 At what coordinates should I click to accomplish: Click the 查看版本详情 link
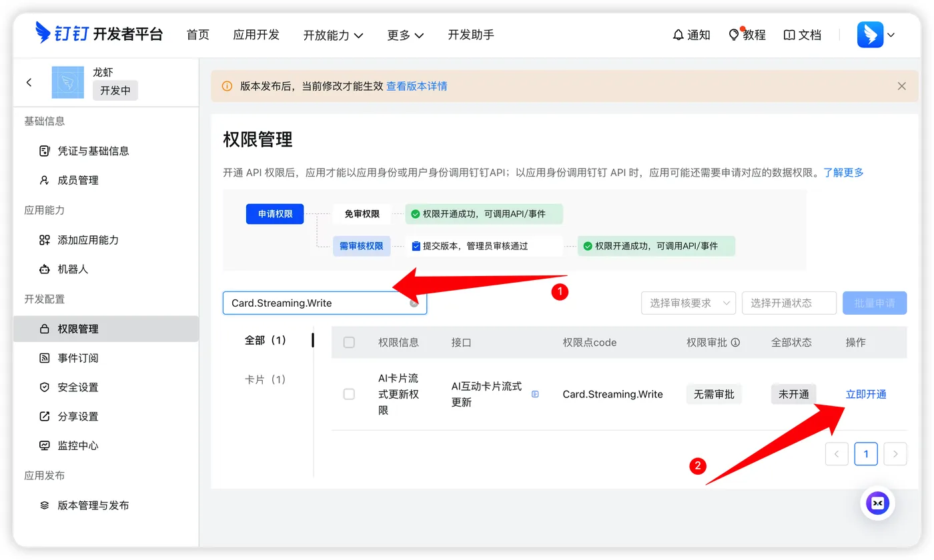417,86
